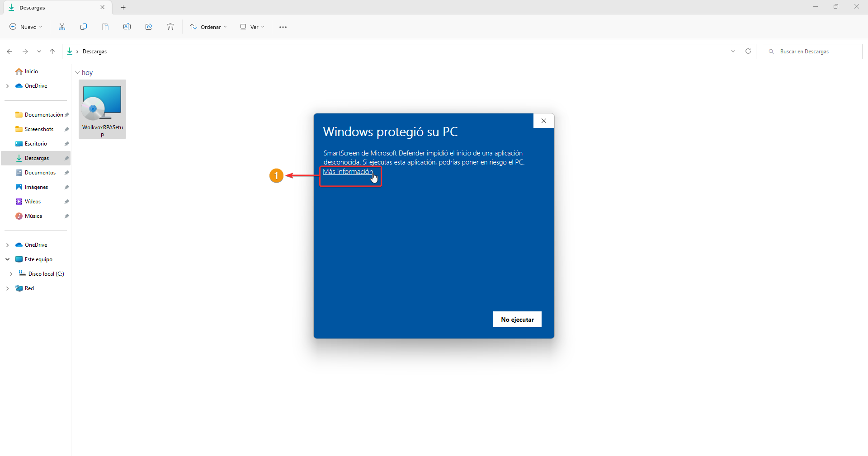Screen dimensions: 868x456
Task: Click the Más información link
Action: 348,172
